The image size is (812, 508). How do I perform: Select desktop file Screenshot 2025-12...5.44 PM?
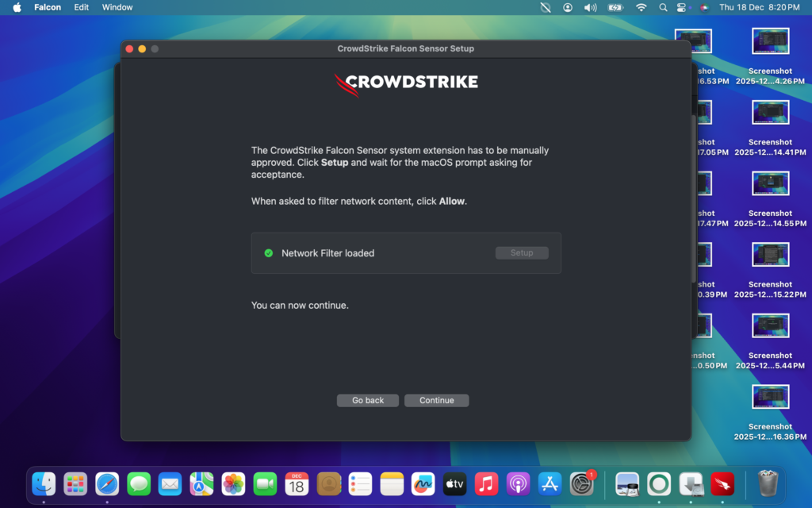tap(770, 341)
